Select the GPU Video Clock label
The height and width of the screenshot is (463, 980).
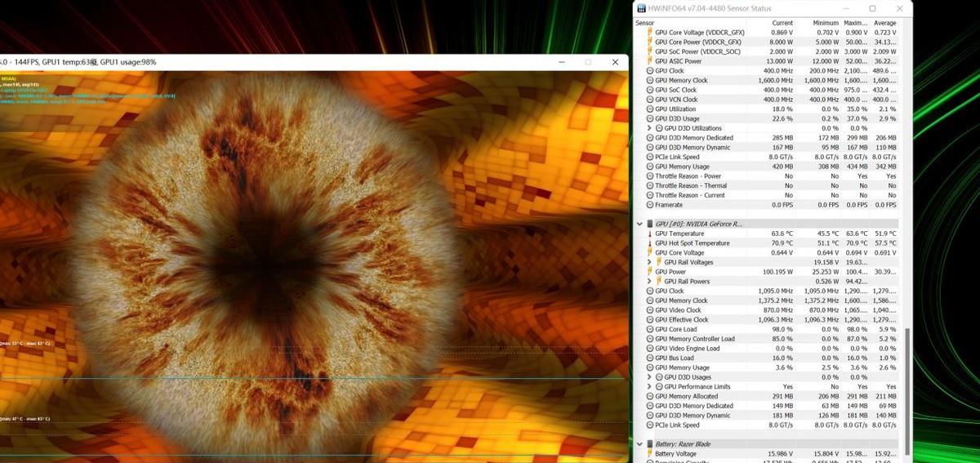point(678,310)
